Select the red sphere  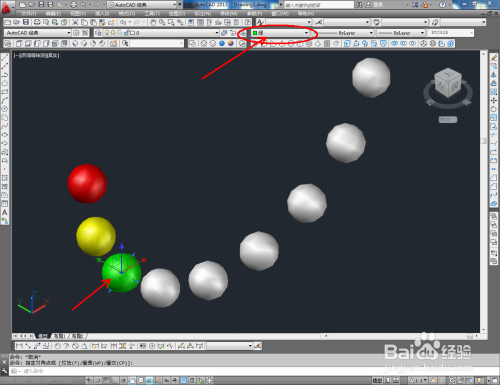(87, 183)
